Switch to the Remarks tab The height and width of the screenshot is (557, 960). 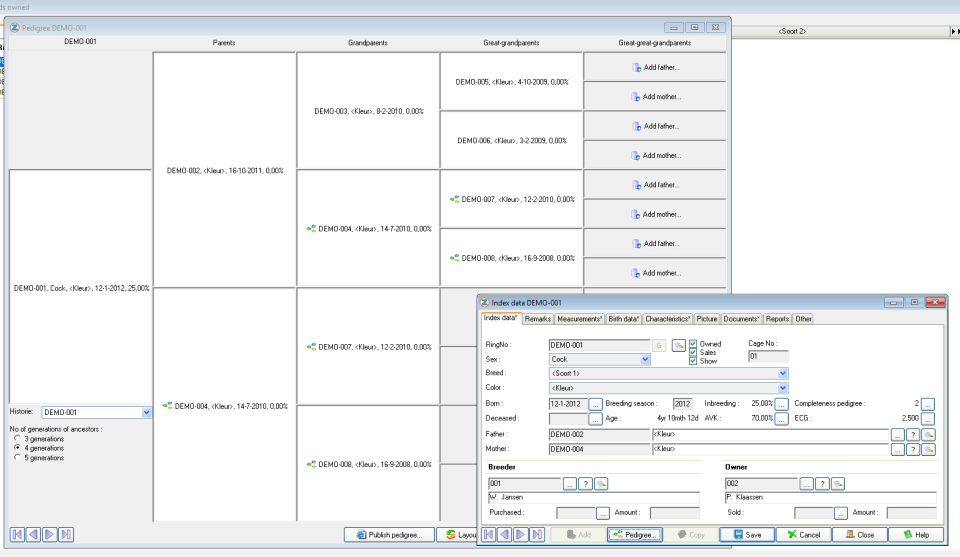(538, 319)
